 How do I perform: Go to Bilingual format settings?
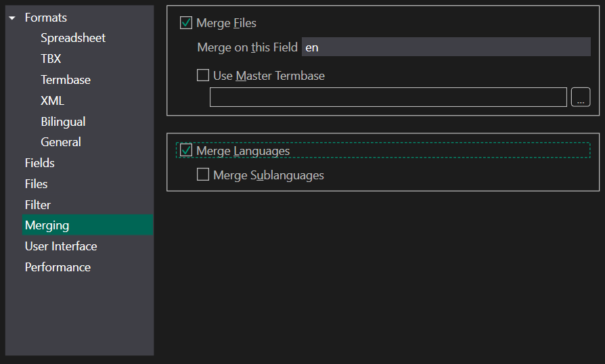click(63, 122)
